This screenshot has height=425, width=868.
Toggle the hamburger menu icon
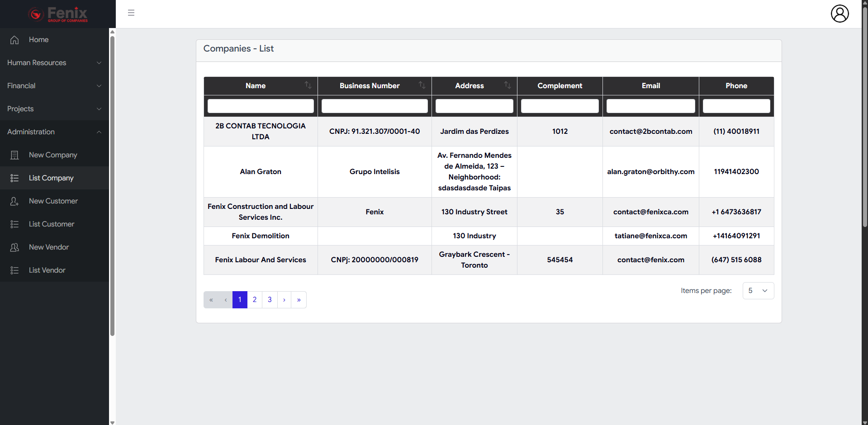click(131, 13)
